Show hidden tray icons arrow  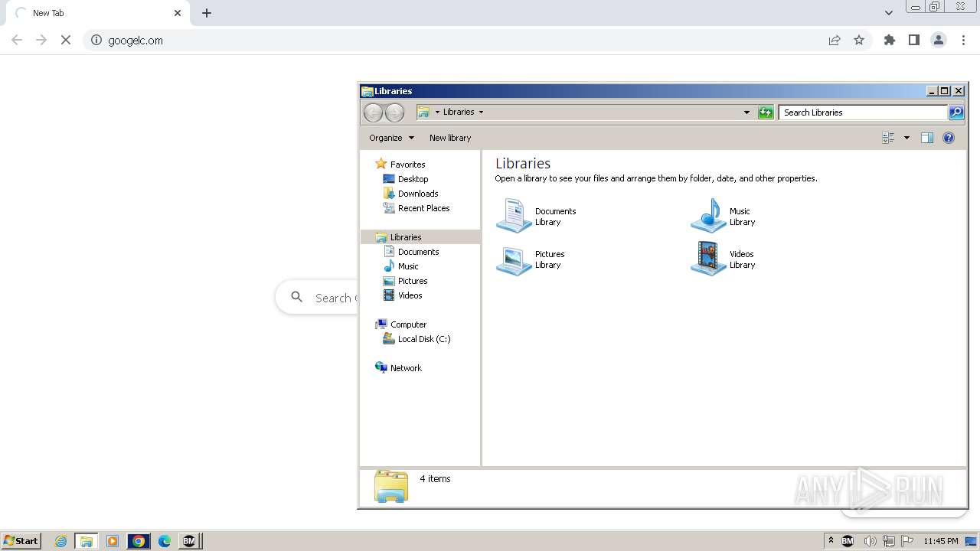click(831, 541)
